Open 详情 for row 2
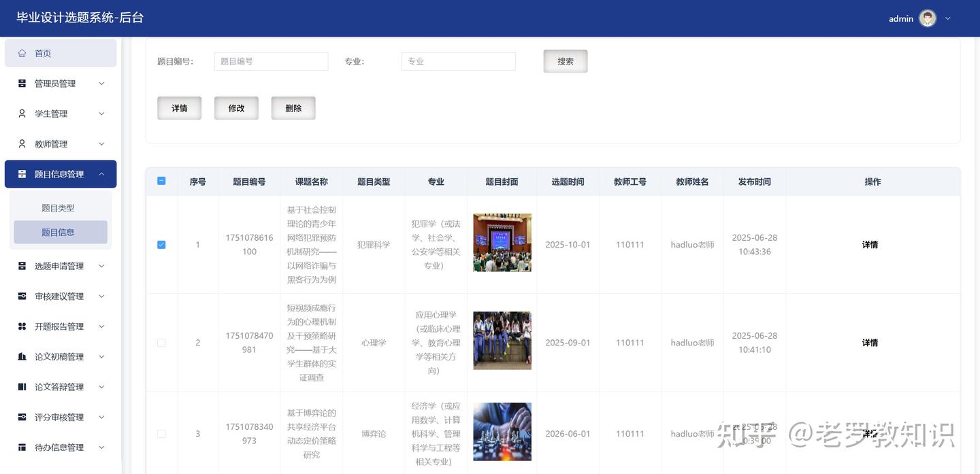Screen dimensions: 980x474 [870, 343]
